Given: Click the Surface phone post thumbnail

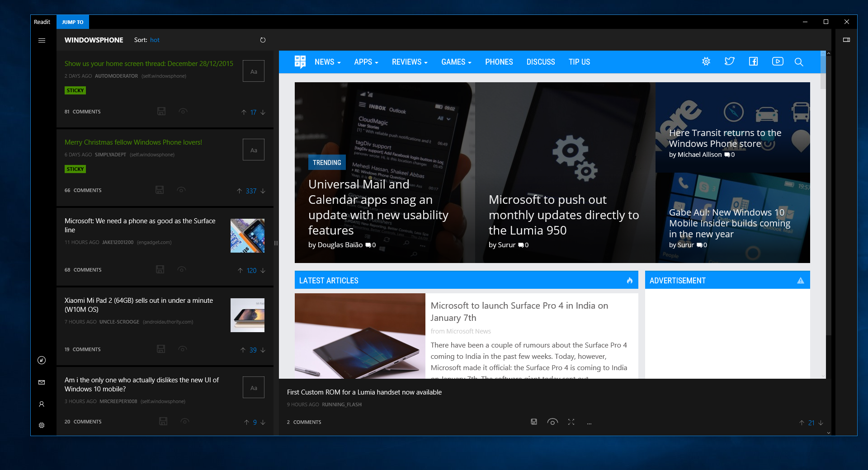Looking at the screenshot, I should coord(247,235).
